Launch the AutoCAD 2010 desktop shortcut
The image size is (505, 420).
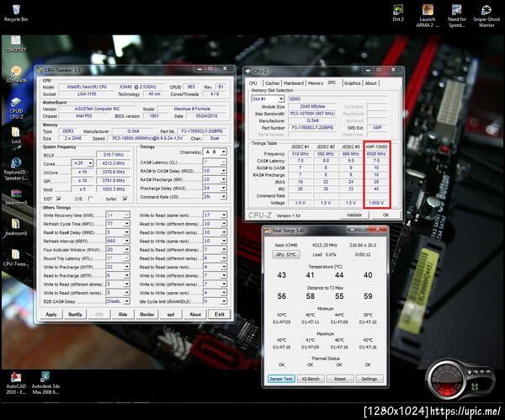(16, 383)
